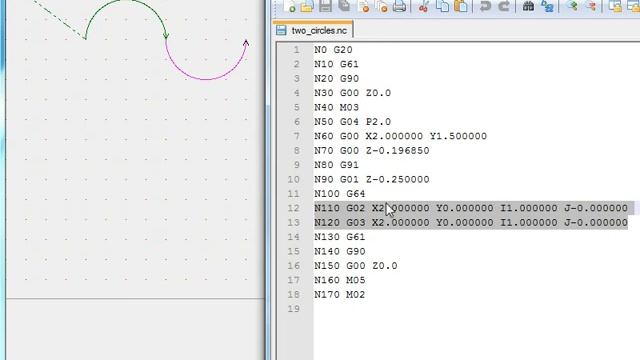The height and width of the screenshot is (360, 640).
Task: Click line number 19 in the margin
Action: coord(293,309)
